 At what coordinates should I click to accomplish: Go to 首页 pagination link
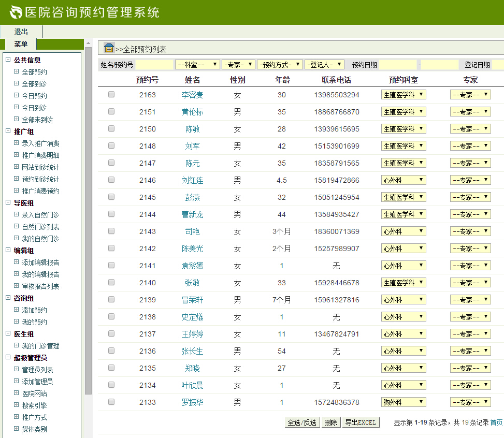pos(496,422)
